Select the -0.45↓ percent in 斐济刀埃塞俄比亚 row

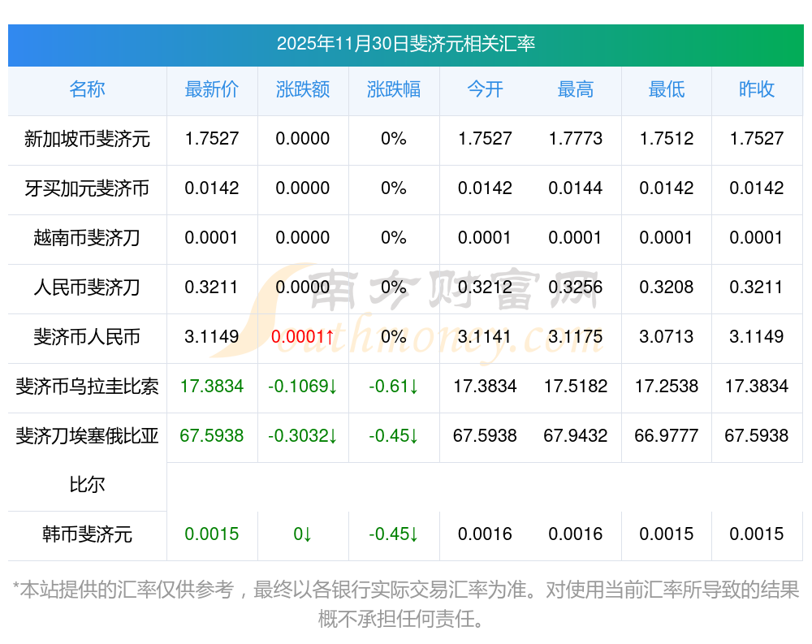coord(394,435)
